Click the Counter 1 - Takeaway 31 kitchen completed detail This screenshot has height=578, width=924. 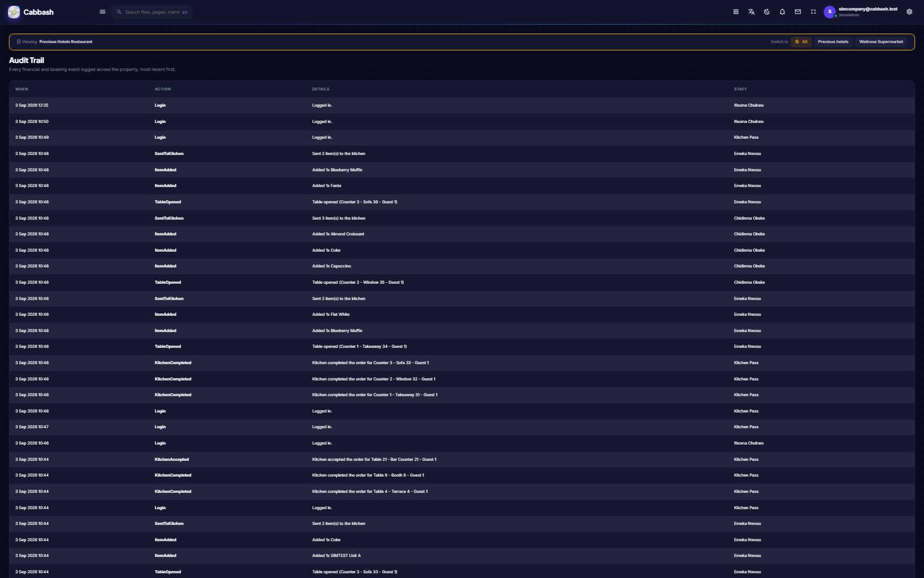375,395
